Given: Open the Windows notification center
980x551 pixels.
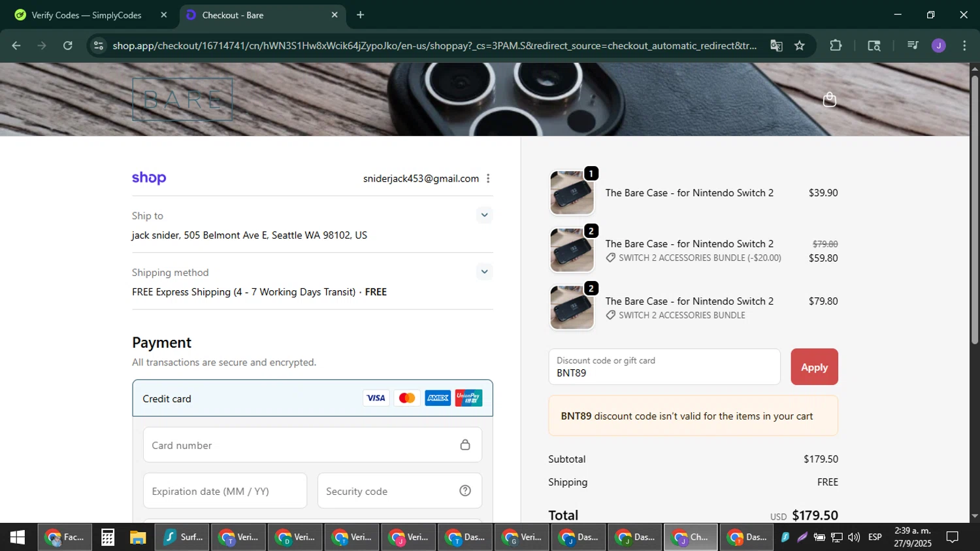Looking at the screenshot, I should coord(953,537).
